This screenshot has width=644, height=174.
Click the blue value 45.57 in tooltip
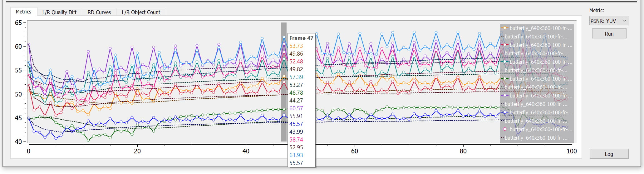(296, 124)
